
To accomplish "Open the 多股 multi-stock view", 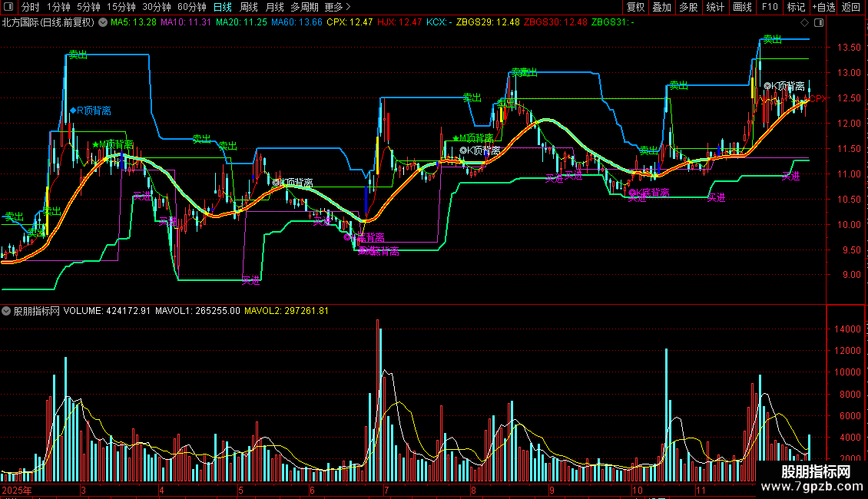I will coord(688,7).
